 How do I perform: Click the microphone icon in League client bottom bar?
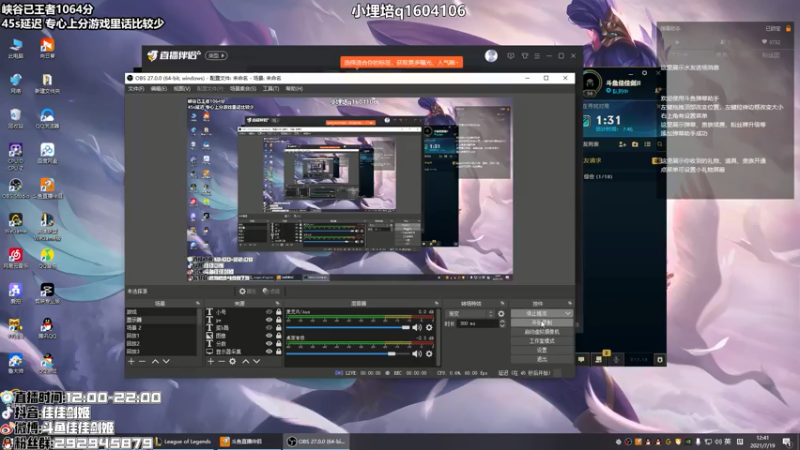(616, 360)
